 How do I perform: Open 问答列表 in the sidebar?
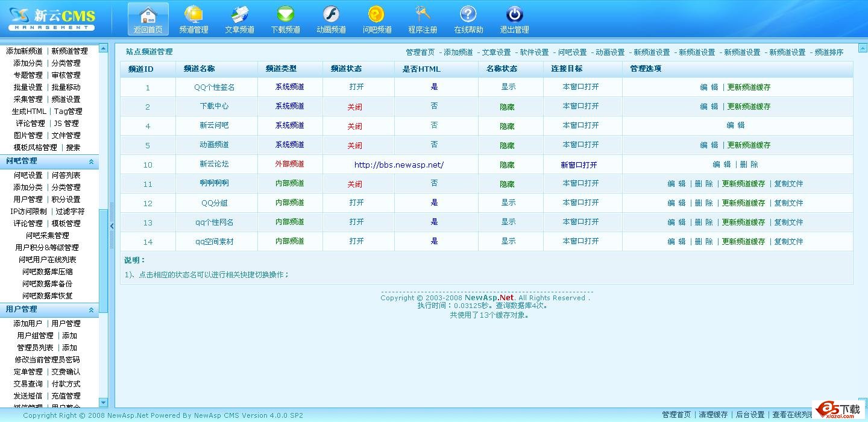(x=66, y=175)
